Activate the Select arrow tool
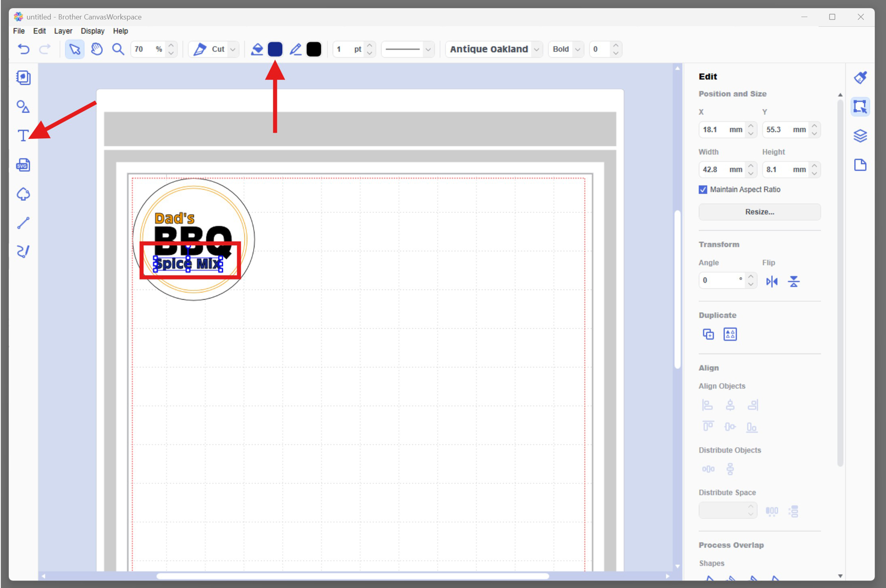 coord(75,49)
